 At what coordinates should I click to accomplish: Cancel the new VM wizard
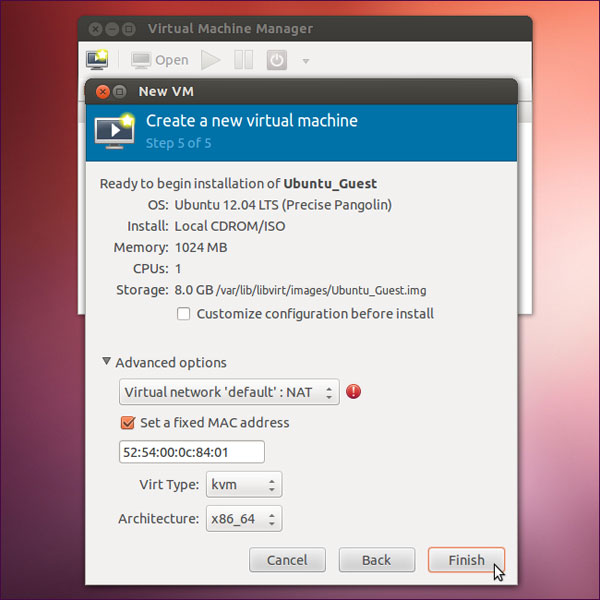point(287,560)
